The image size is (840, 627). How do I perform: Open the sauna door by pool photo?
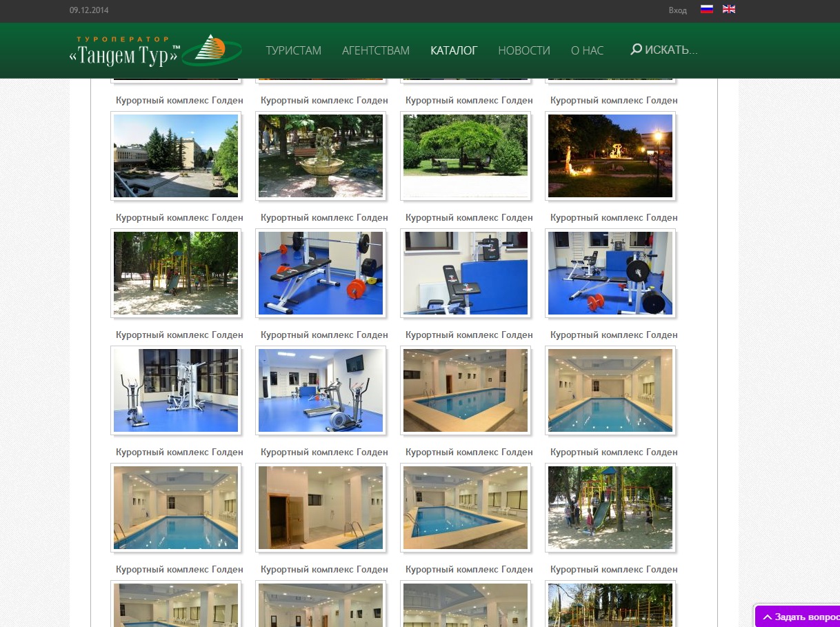[321, 508]
